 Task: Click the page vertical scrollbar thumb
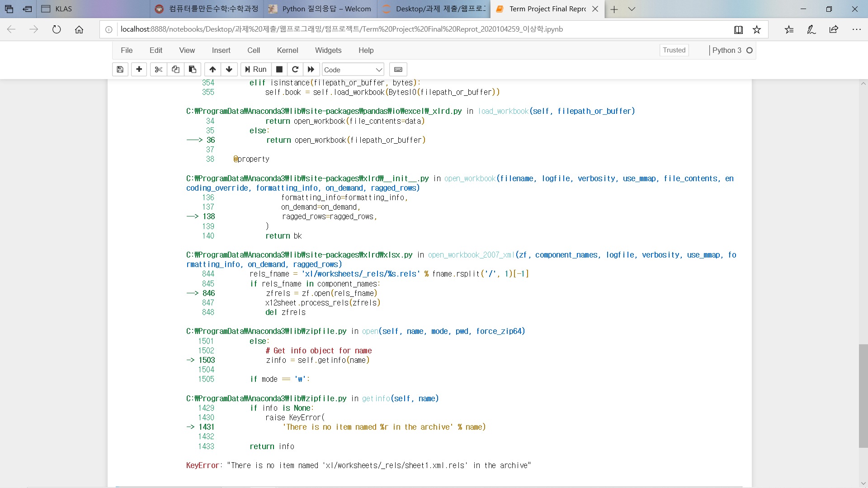coord(863,396)
